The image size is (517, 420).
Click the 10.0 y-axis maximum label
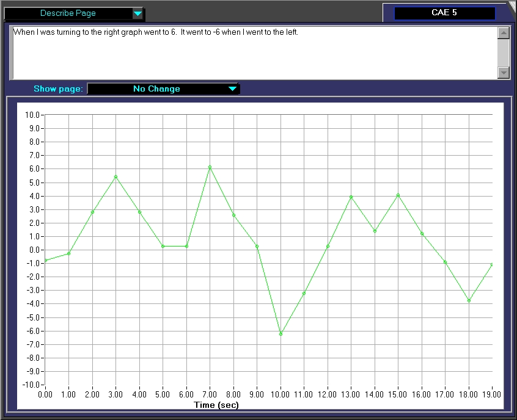click(x=32, y=115)
